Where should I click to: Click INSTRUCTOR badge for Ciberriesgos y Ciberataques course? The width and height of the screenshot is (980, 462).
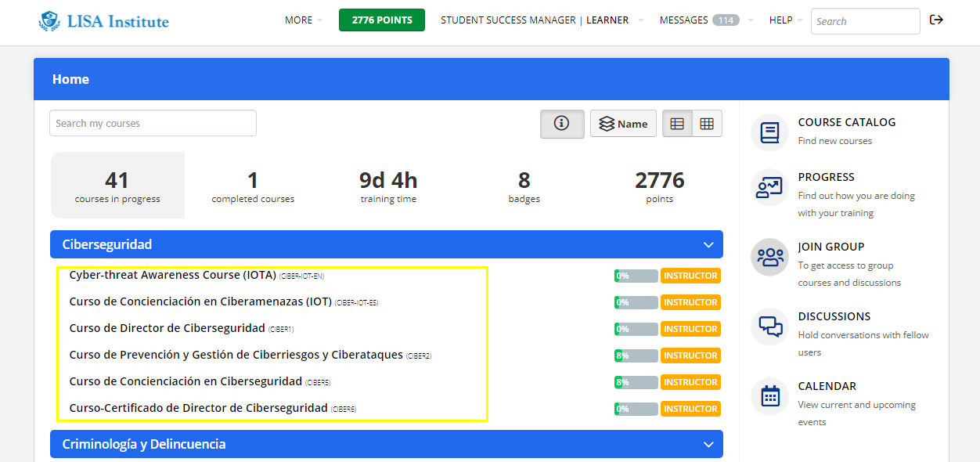(x=690, y=356)
